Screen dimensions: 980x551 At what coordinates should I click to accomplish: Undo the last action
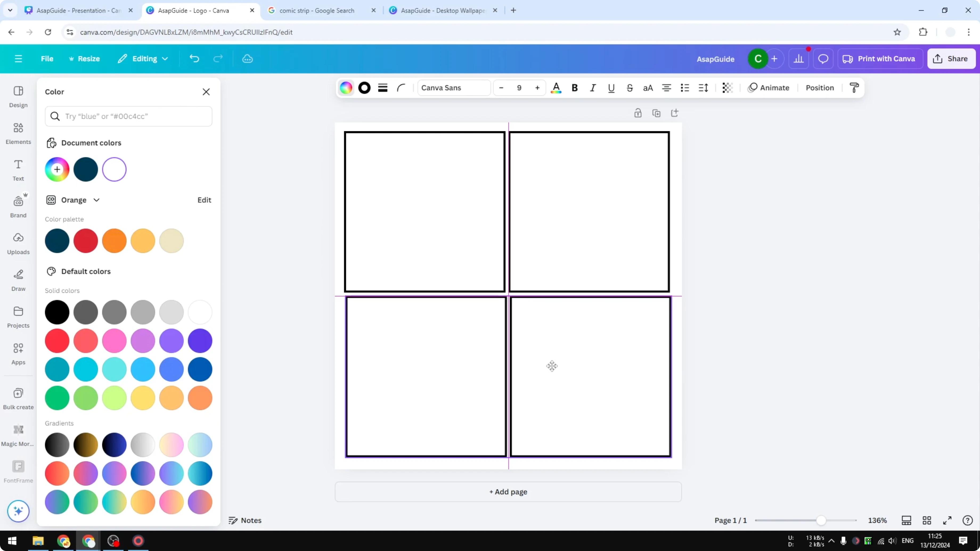pyautogui.click(x=194, y=59)
